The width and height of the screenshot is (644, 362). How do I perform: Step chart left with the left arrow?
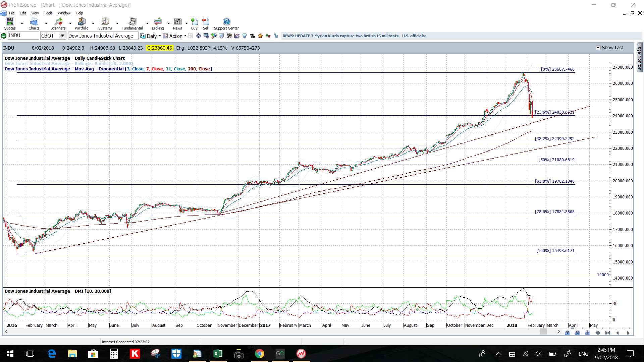pos(618,333)
